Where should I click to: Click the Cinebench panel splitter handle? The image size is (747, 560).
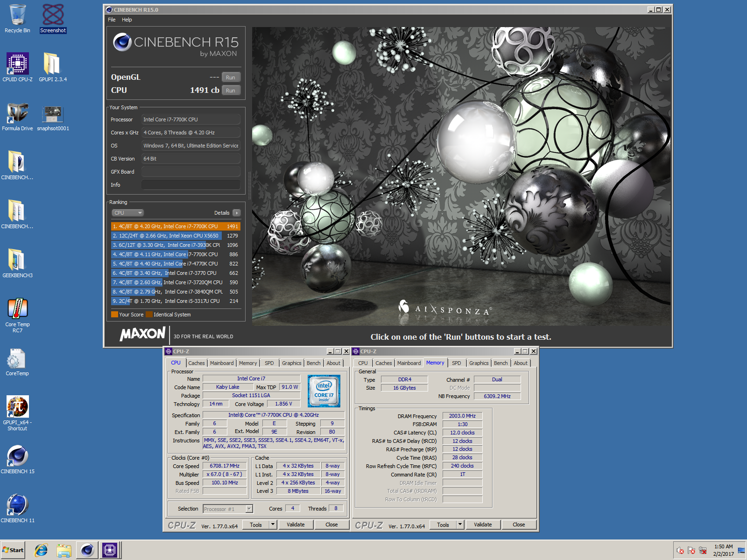coord(249,186)
